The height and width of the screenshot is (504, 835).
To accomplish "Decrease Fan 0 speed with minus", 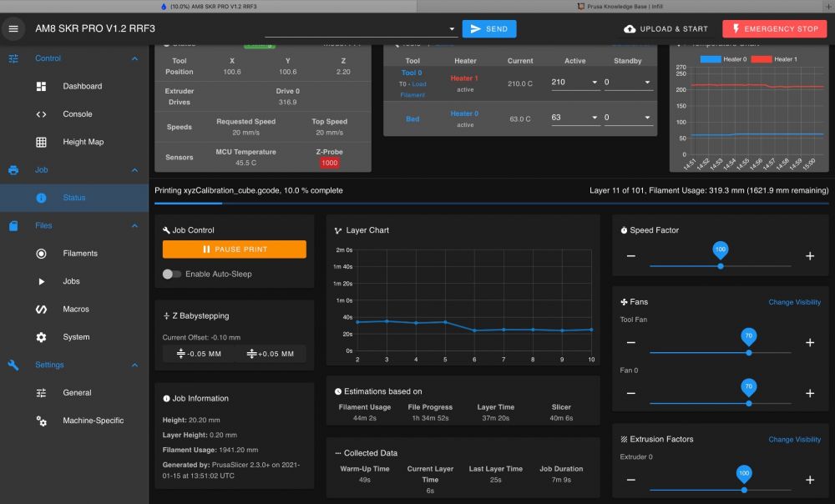I will pos(631,393).
